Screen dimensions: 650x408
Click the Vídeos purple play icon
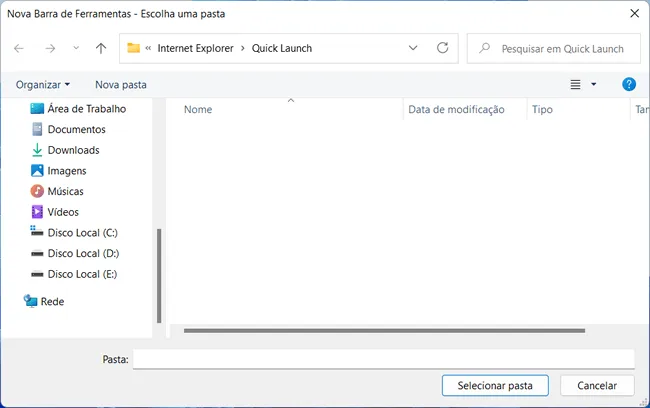[x=37, y=212]
